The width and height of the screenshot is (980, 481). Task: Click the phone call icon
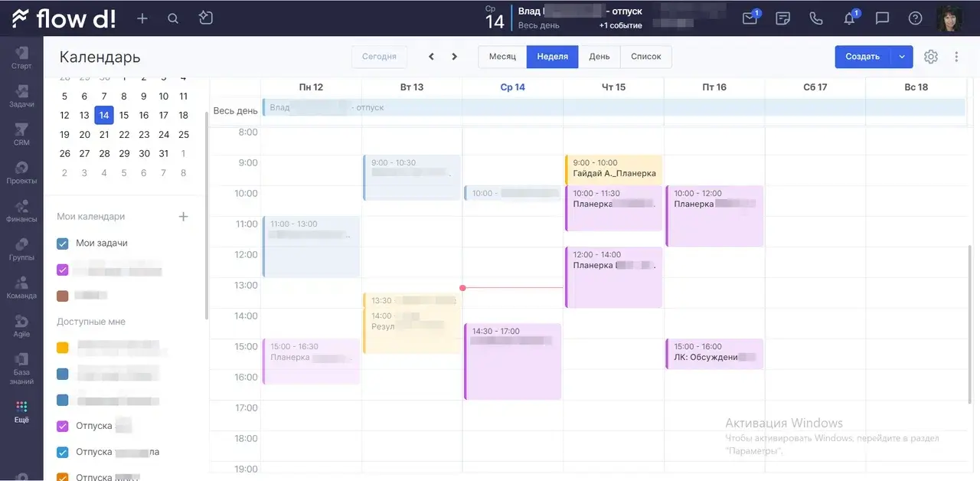(816, 18)
